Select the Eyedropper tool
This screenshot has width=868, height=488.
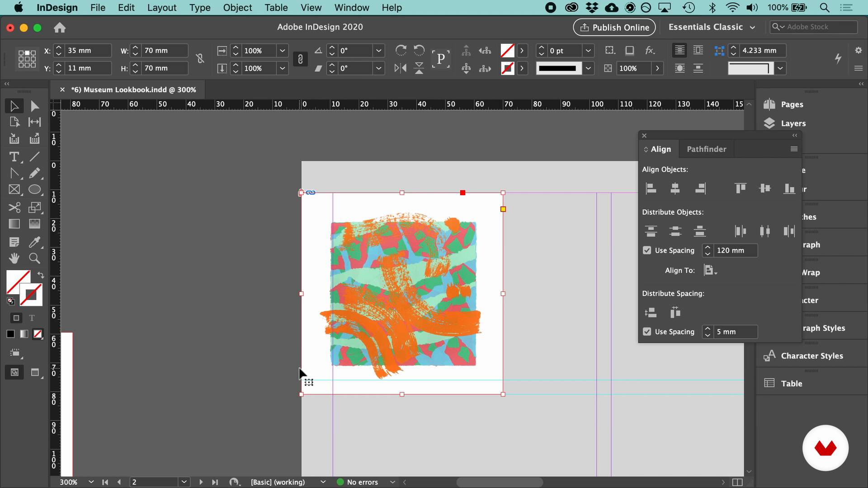click(x=35, y=242)
